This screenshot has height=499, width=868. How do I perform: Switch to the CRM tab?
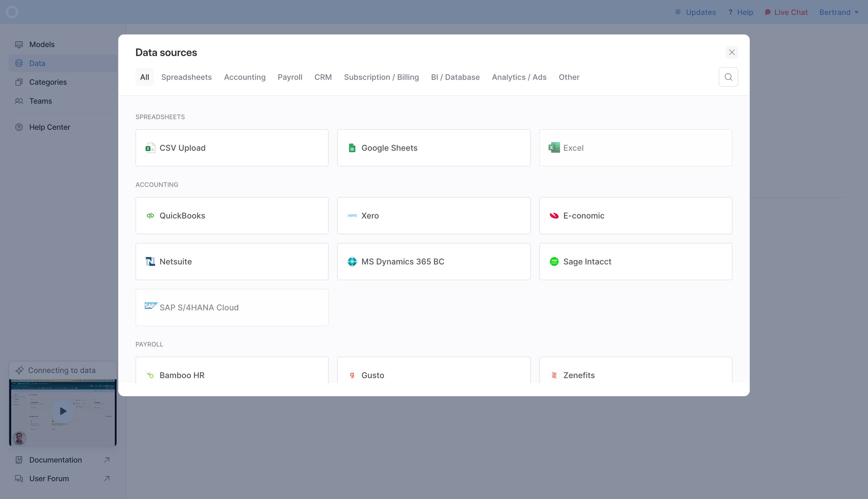(323, 77)
